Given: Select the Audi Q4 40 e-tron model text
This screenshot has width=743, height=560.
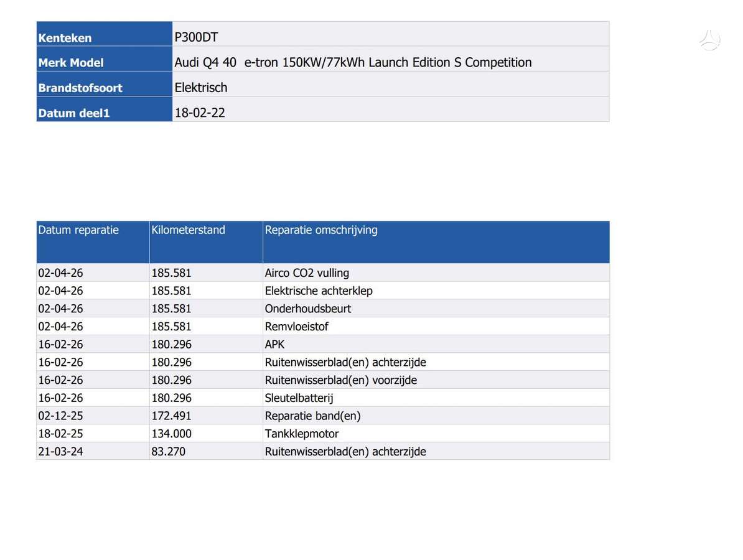Looking at the screenshot, I should pos(353,62).
